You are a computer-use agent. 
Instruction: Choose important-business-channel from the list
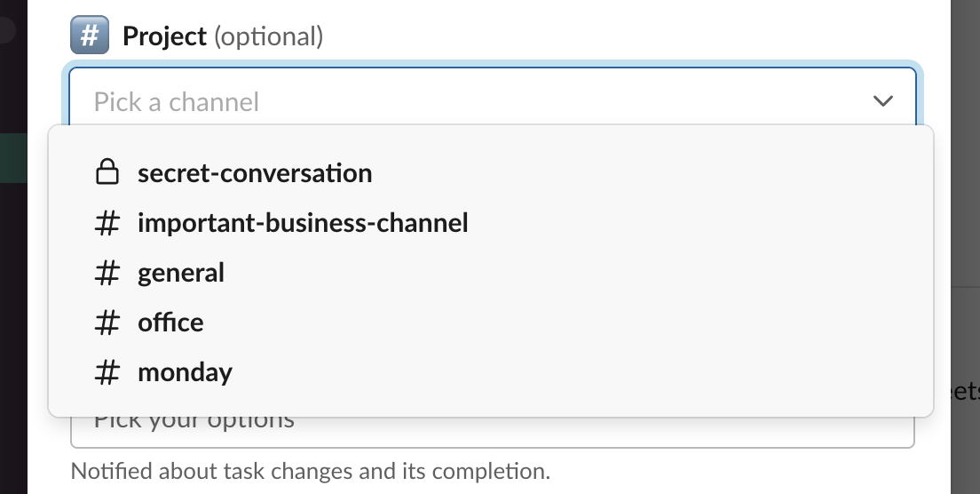click(x=303, y=223)
